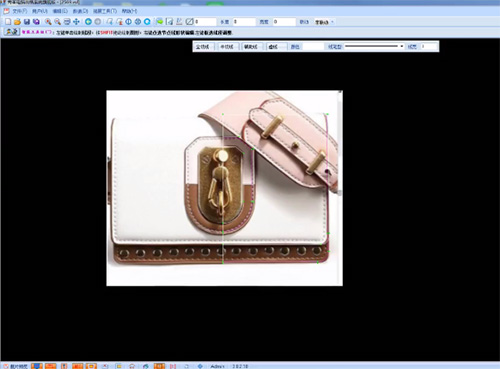The image size is (500, 369).
Task: Open the line type dropdown
Action: pos(374,46)
